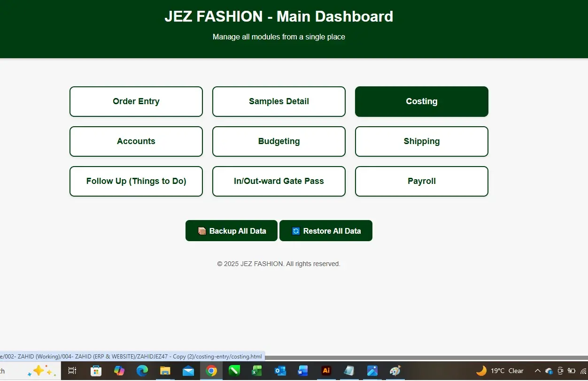Select the Shipping module button
Image resolution: width=588 pixels, height=381 pixels.
[x=422, y=141]
